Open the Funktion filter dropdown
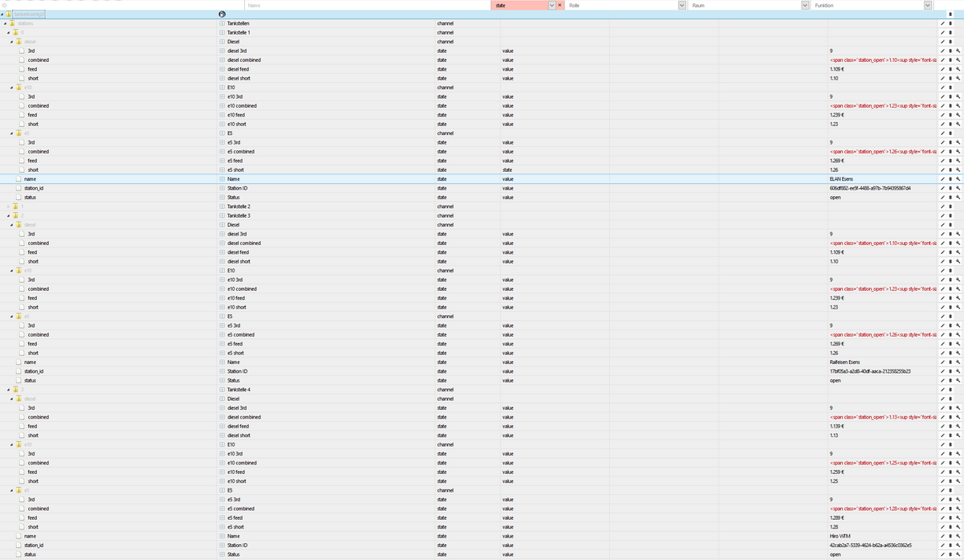The width and height of the screenshot is (964, 560). click(928, 6)
